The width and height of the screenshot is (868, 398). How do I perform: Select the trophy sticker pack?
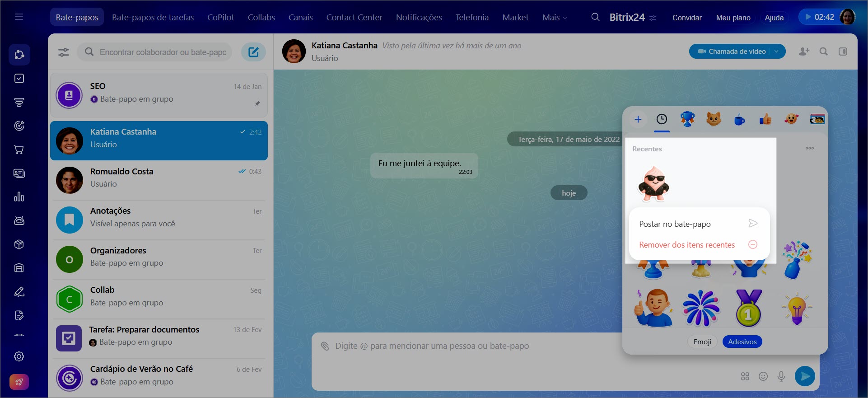[x=687, y=119]
